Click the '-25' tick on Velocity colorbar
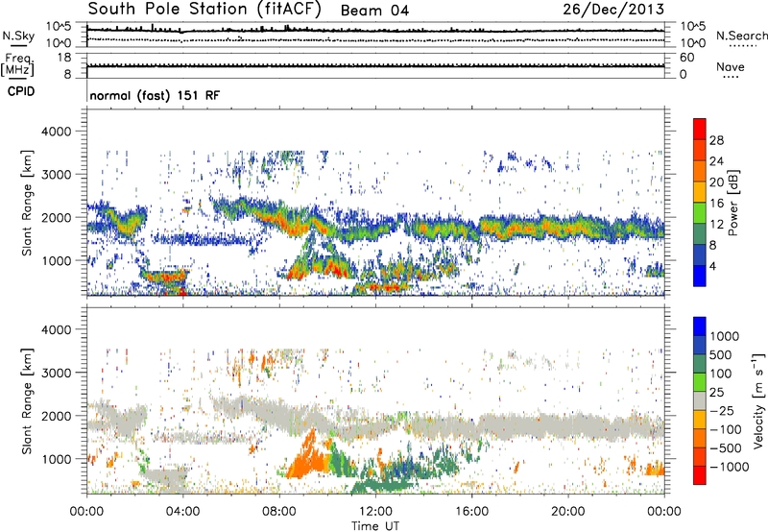Image resolution: width=768 pixels, height=532 pixels. pyautogui.click(x=723, y=410)
